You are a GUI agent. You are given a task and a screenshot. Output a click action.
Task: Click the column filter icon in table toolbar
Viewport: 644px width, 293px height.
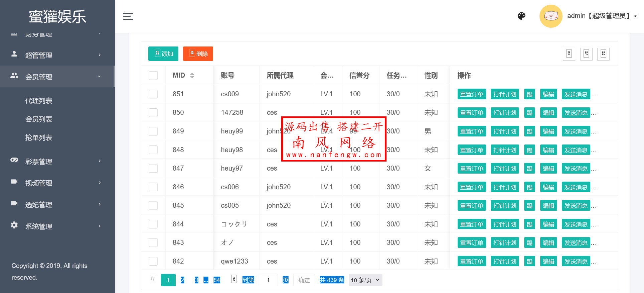(x=569, y=54)
